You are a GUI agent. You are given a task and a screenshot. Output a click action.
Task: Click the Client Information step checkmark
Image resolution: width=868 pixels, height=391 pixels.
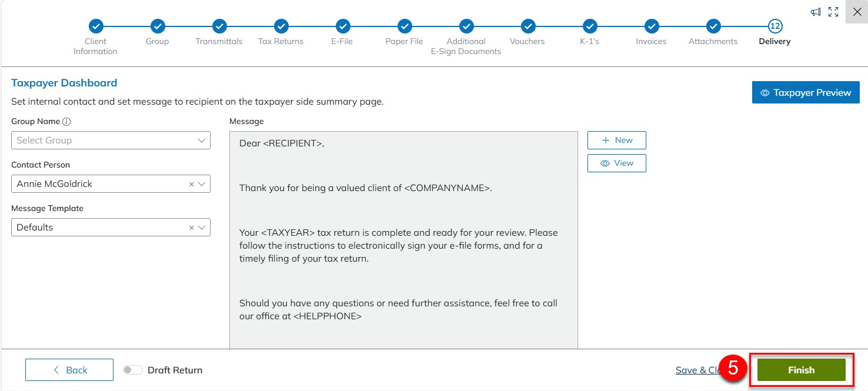(x=96, y=26)
